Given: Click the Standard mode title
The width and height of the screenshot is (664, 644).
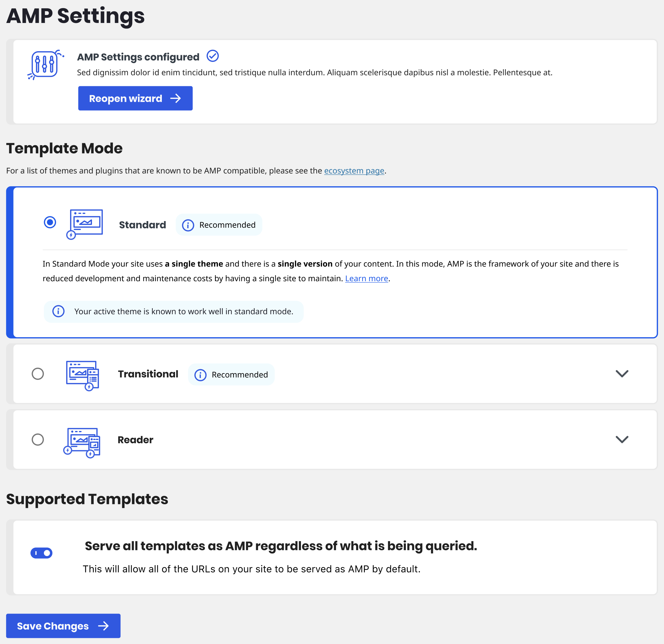Looking at the screenshot, I should pos(143,225).
